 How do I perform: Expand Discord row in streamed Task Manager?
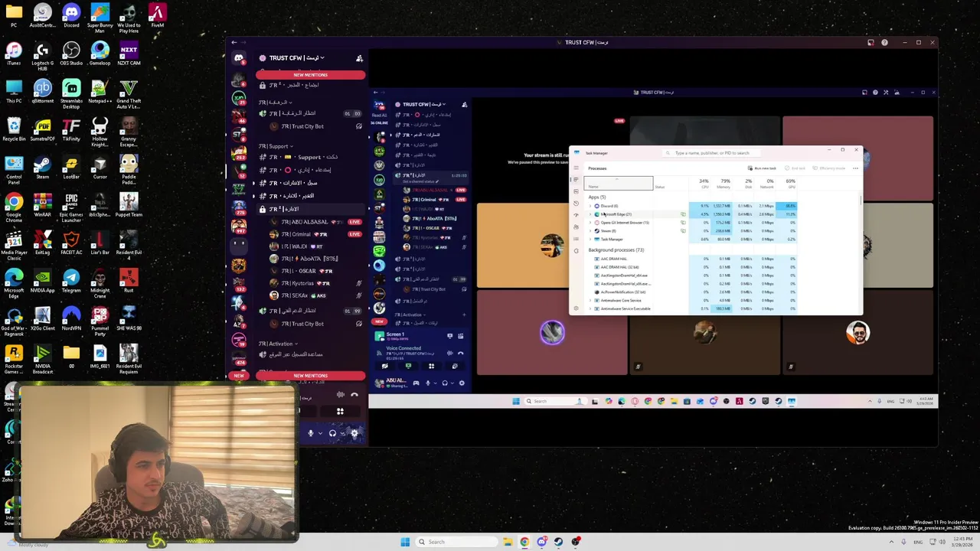click(x=590, y=206)
